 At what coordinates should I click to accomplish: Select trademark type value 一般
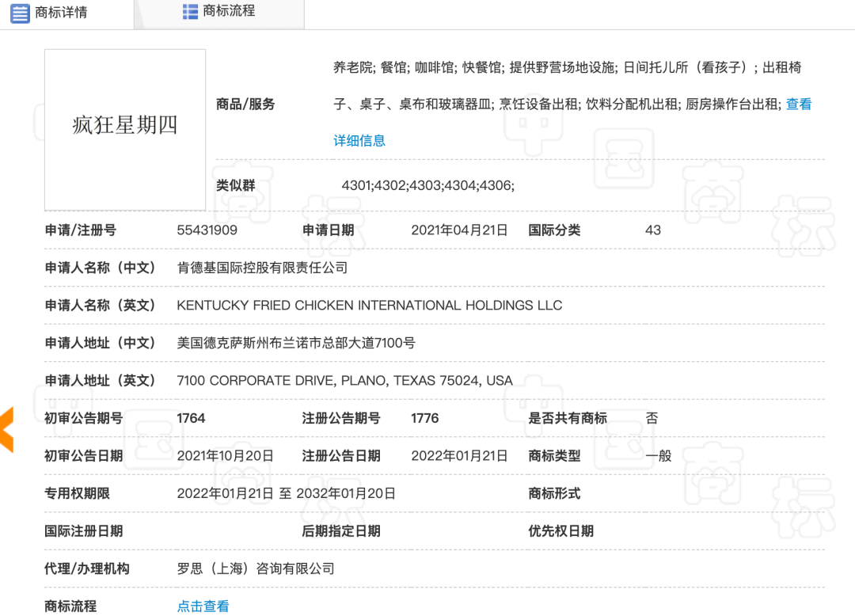(658, 456)
